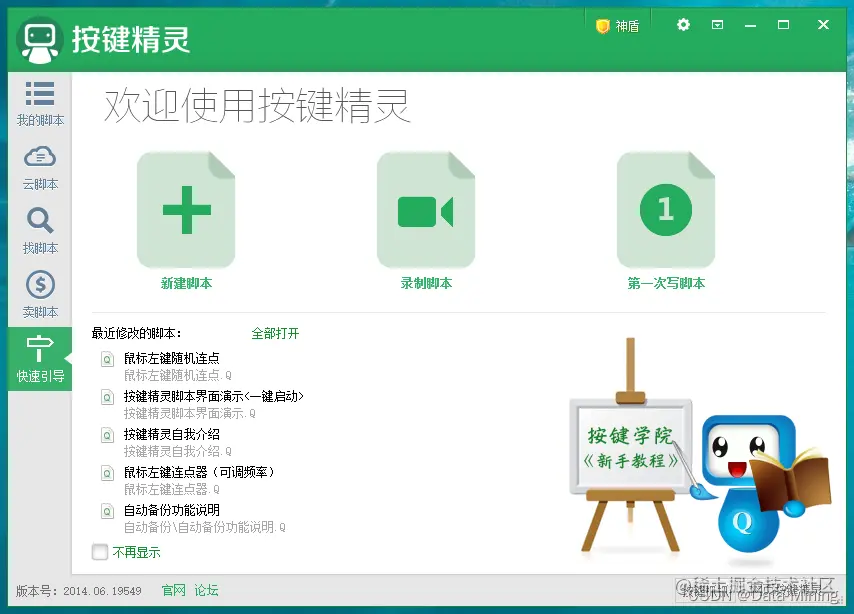Open the 神盾 shield button
Screen dimensions: 854x614
pos(617,26)
